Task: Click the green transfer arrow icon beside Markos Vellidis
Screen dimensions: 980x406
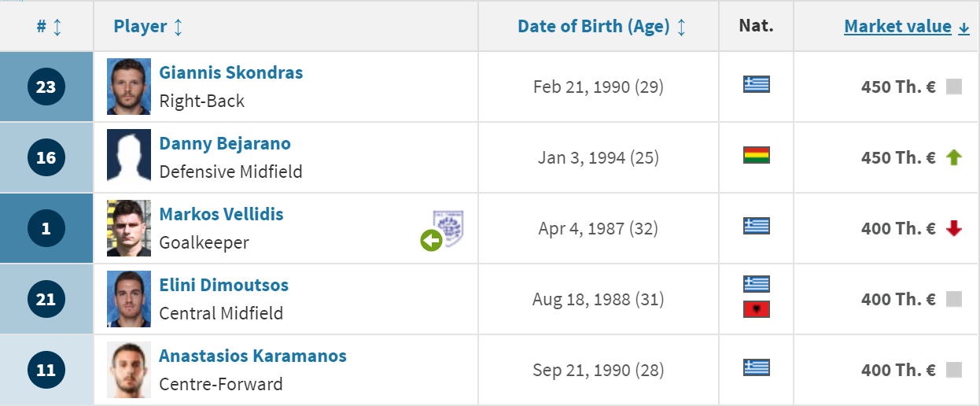Action: [431, 241]
